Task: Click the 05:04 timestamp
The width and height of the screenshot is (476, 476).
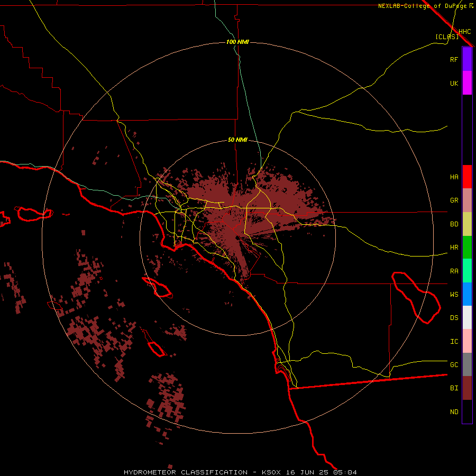Action: coord(345,472)
